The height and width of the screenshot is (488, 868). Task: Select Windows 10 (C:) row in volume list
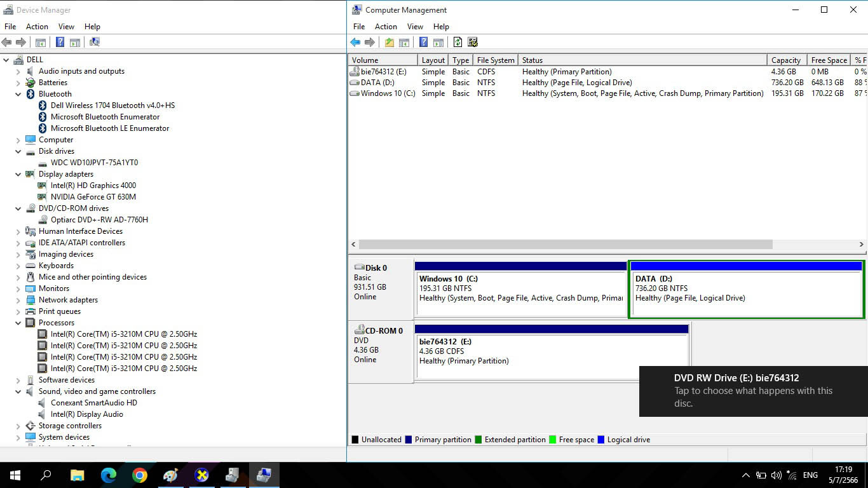(x=607, y=93)
